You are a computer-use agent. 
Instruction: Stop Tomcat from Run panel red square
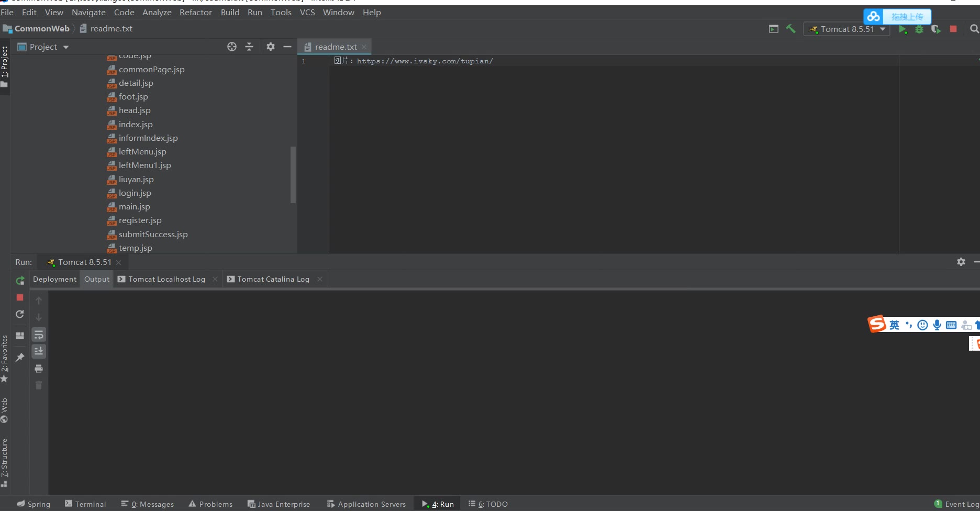click(20, 297)
